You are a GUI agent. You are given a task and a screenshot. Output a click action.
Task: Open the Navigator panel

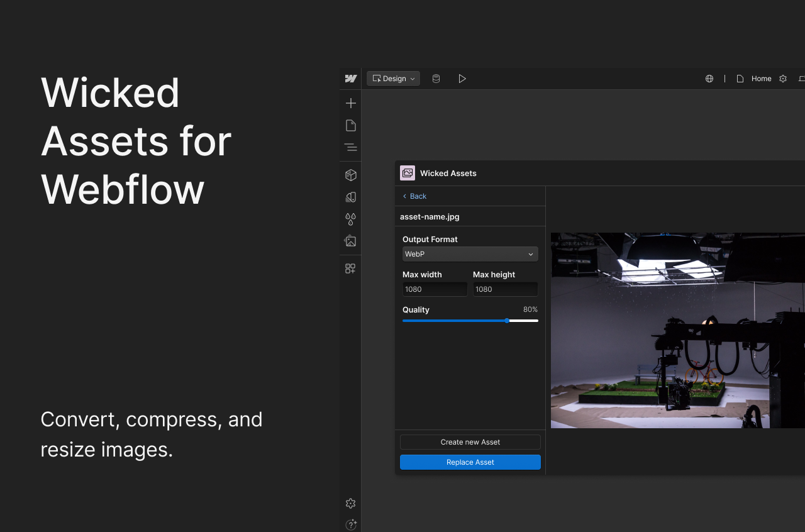pos(350,147)
